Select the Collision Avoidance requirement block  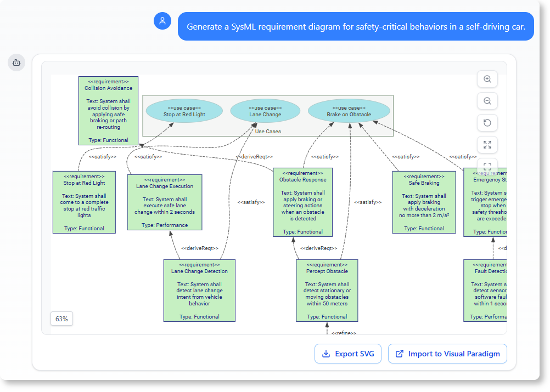[x=108, y=110]
